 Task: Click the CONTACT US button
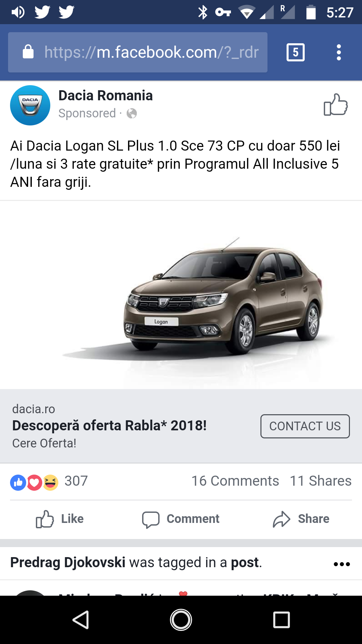(x=305, y=426)
